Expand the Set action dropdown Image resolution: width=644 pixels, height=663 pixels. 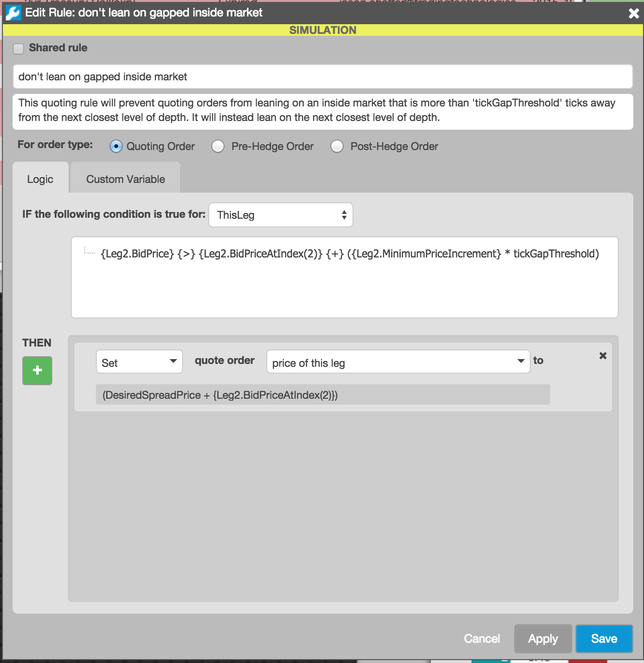point(139,362)
